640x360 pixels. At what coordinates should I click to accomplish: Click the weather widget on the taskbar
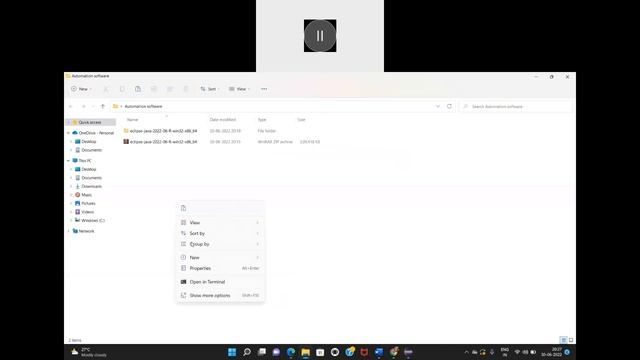pyautogui.click(x=89, y=352)
